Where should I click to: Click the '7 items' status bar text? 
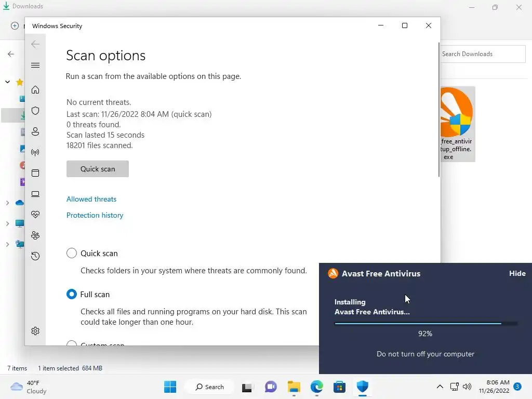tap(17, 368)
